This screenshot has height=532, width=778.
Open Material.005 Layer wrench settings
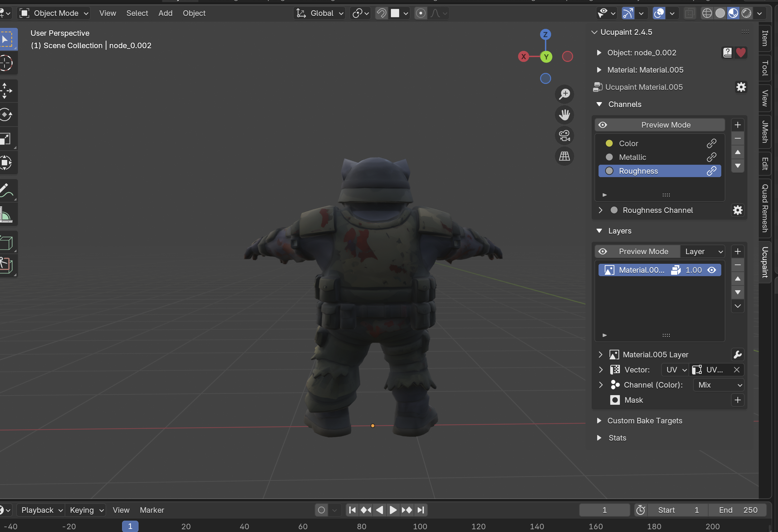point(737,355)
